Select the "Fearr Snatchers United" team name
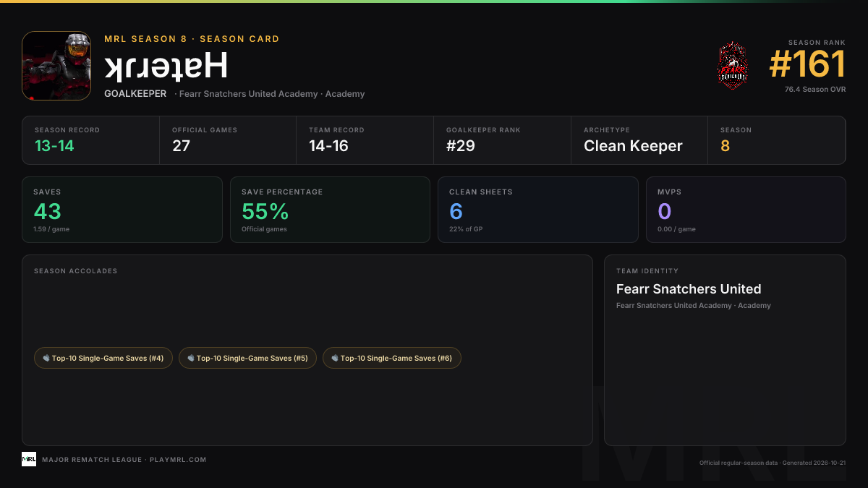 (689, 289)
